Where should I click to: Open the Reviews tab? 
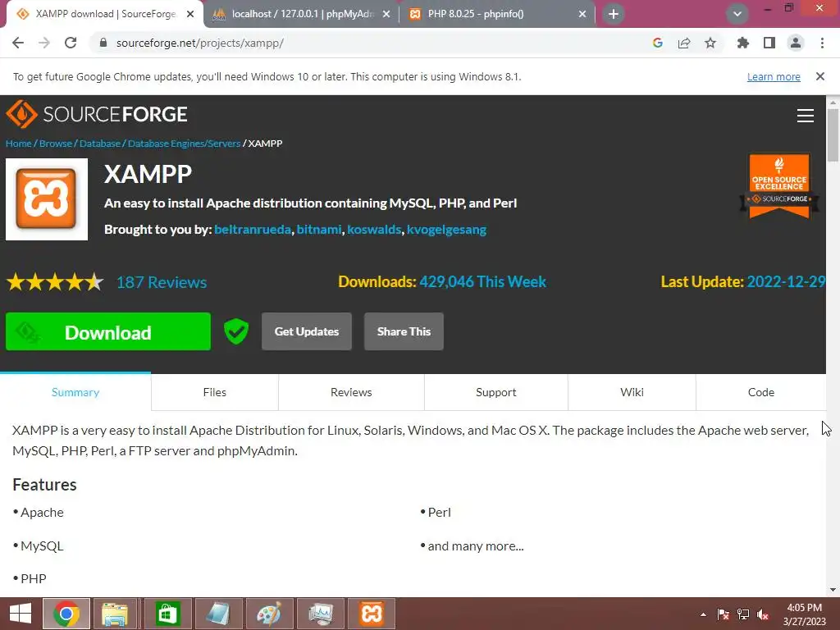(x=351, y=392)
